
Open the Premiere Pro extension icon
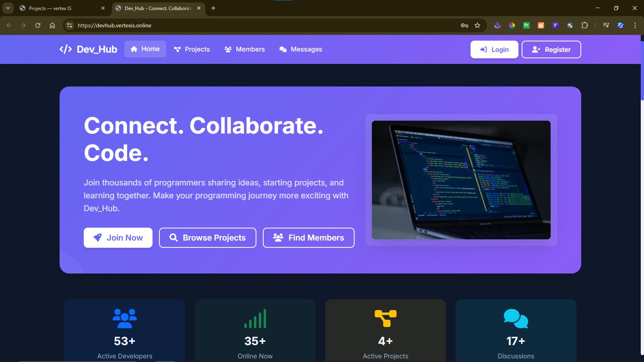pos(526,25)
